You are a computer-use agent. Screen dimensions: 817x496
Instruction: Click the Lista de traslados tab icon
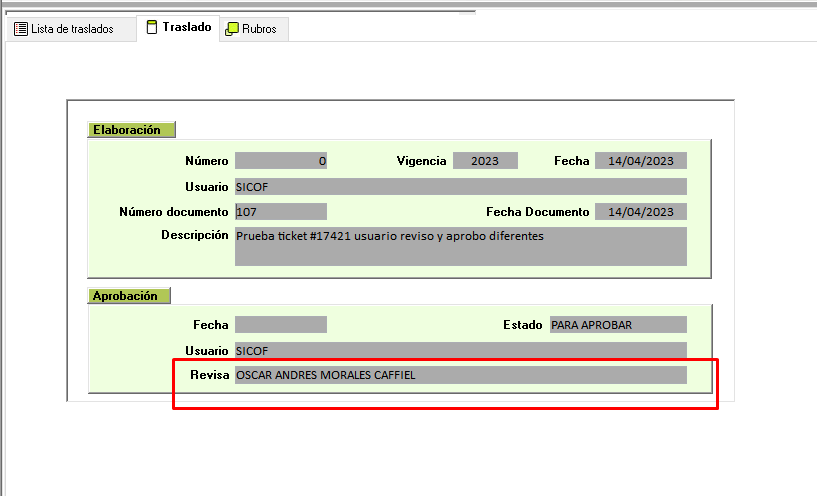point(20,29)
